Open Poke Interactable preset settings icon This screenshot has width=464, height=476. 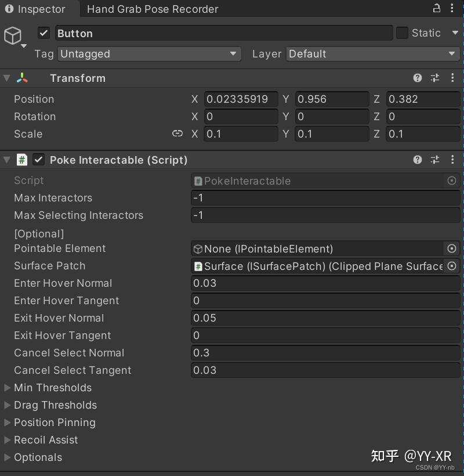tap(435, 160)
